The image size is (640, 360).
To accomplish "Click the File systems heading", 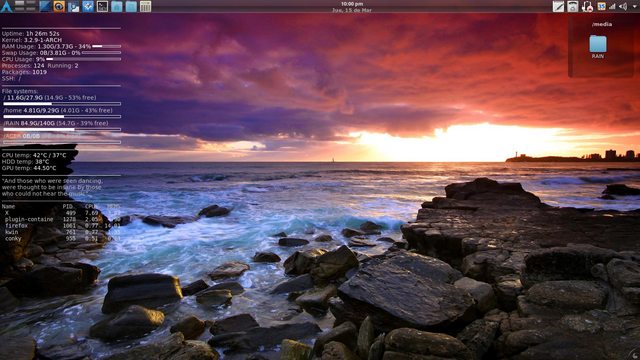I will click(20, 91).
